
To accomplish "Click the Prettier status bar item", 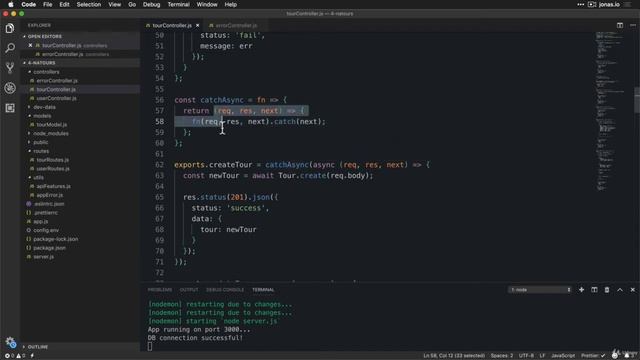I will (x=593, y=356).
